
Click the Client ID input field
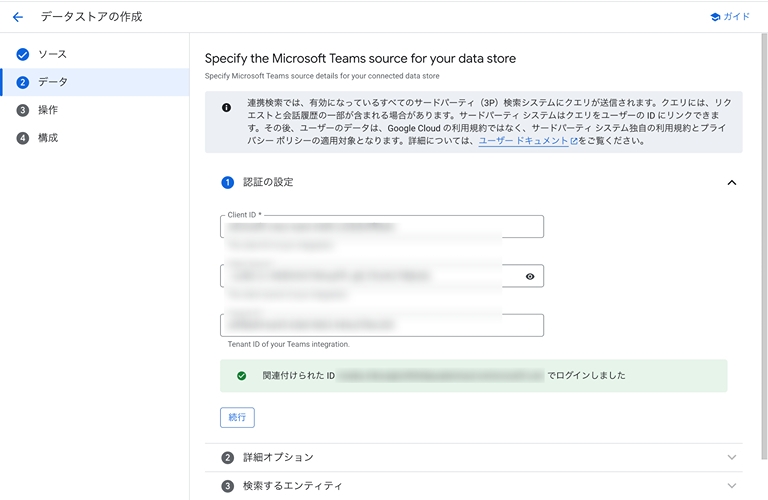coord(382,227)
